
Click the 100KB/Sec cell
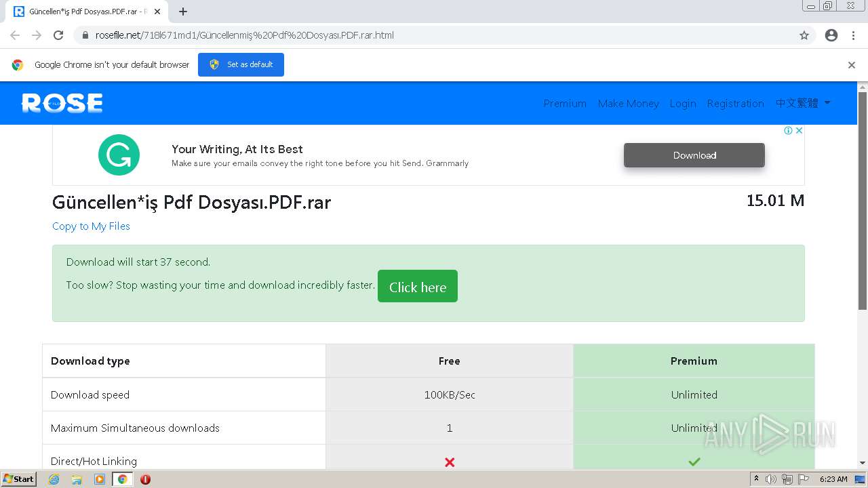[x=450, y=394]
